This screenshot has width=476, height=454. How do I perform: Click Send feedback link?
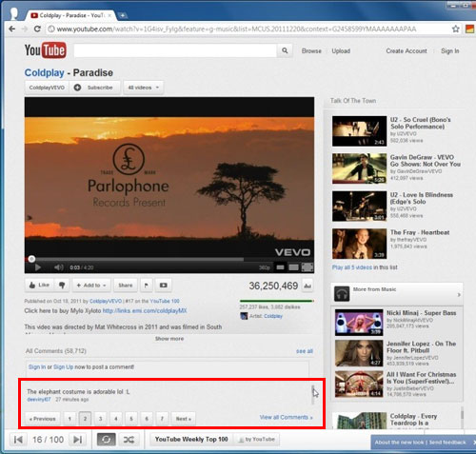coord(447,442)
